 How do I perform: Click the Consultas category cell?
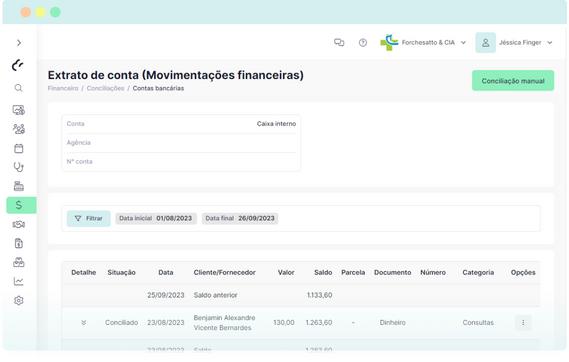click(x=478, y=322)
